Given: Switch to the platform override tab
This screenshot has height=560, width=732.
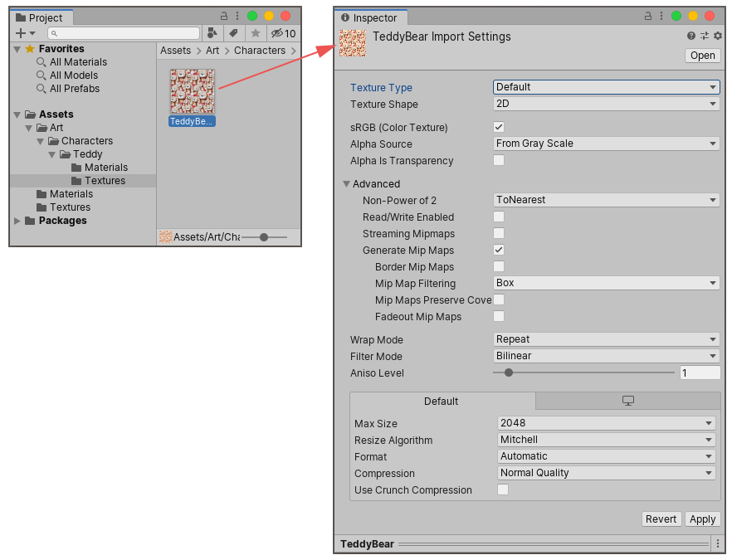Looking at the screenshot, I should 627,401.
